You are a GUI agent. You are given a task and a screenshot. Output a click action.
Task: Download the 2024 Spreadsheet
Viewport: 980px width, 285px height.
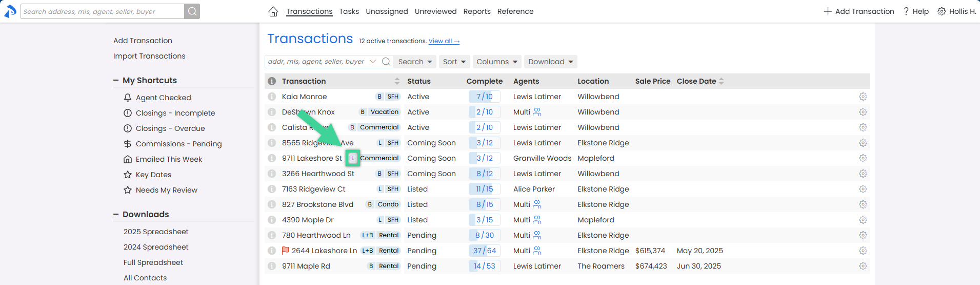[x=156, y=247]
